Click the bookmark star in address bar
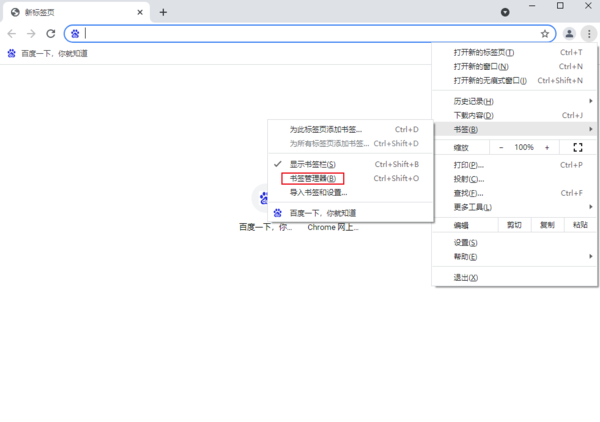The width and height of the screenshot is (600, 422). (545, 33)
